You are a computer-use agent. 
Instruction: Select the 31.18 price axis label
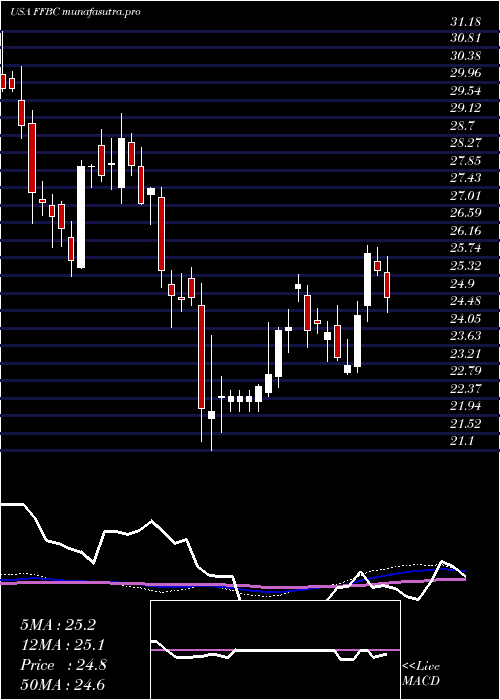pos(465,21)
